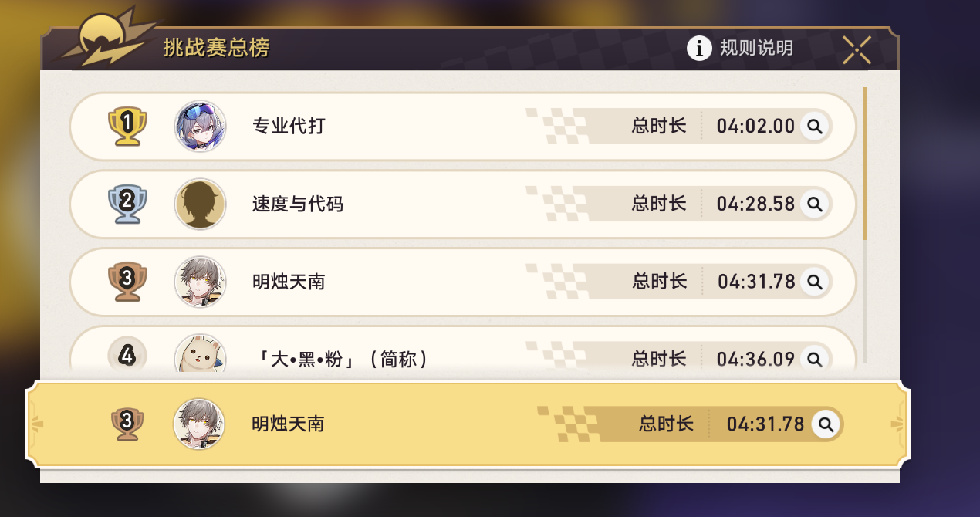Open avatar of player 专业代打
Image resolution: width=980 pixels, height=517 pixels.
(201, 126)
